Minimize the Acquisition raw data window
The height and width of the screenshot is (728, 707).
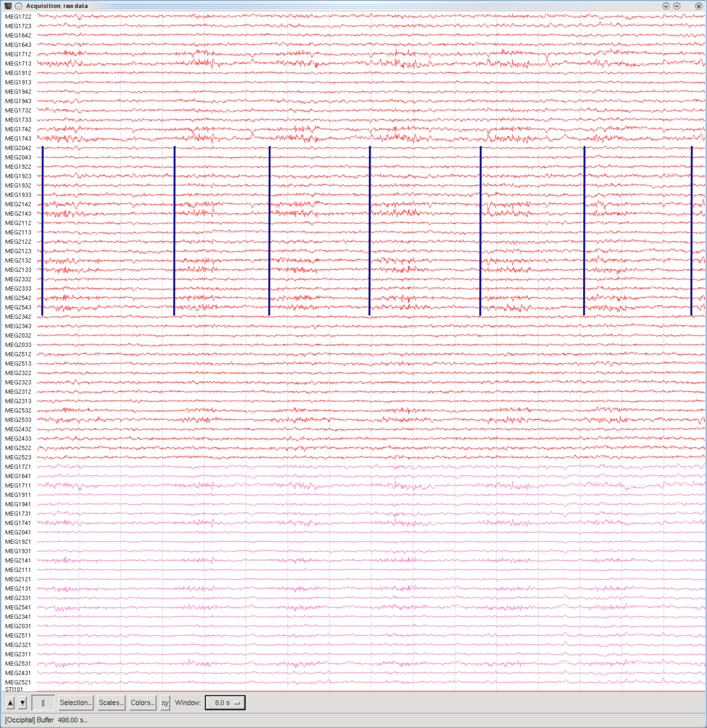point(666,6)
